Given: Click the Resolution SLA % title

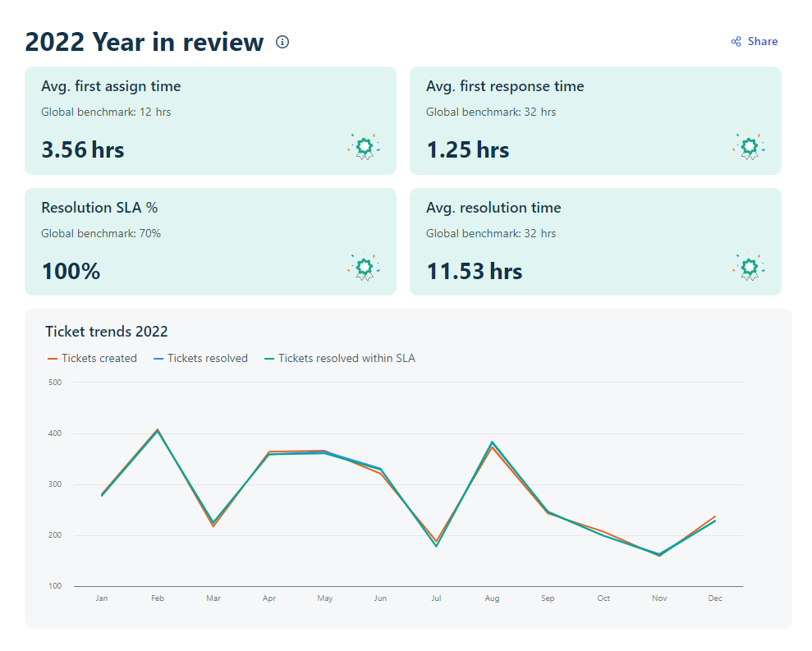Looking at the screenshot, I should (99, 208).
